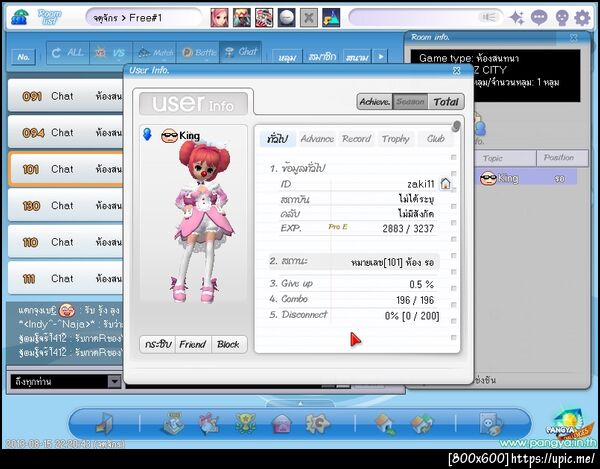Close the User Info dialog
Screen dimensions: 600x469
click(457, 70)
